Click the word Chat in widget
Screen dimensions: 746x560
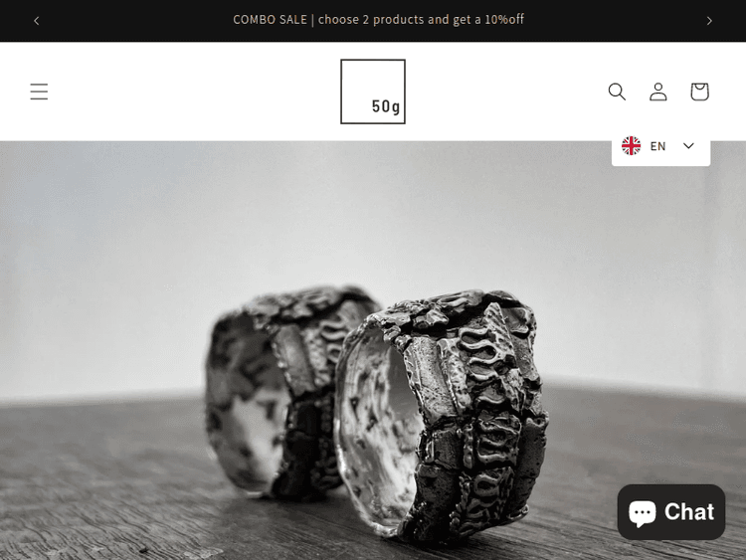tap(689, 512)
